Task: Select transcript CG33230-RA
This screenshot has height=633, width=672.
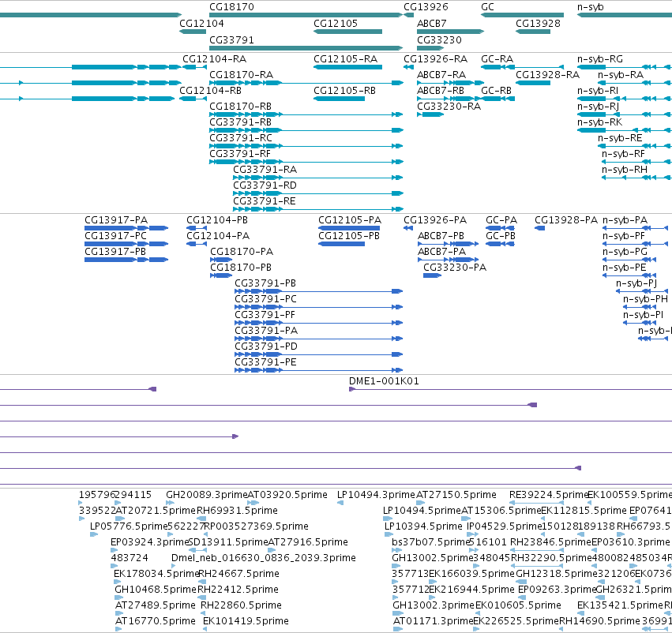Action: [430, 114]
